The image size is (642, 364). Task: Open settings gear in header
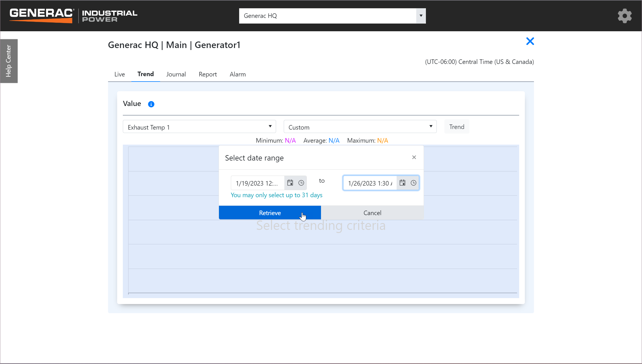click(624, 16)
